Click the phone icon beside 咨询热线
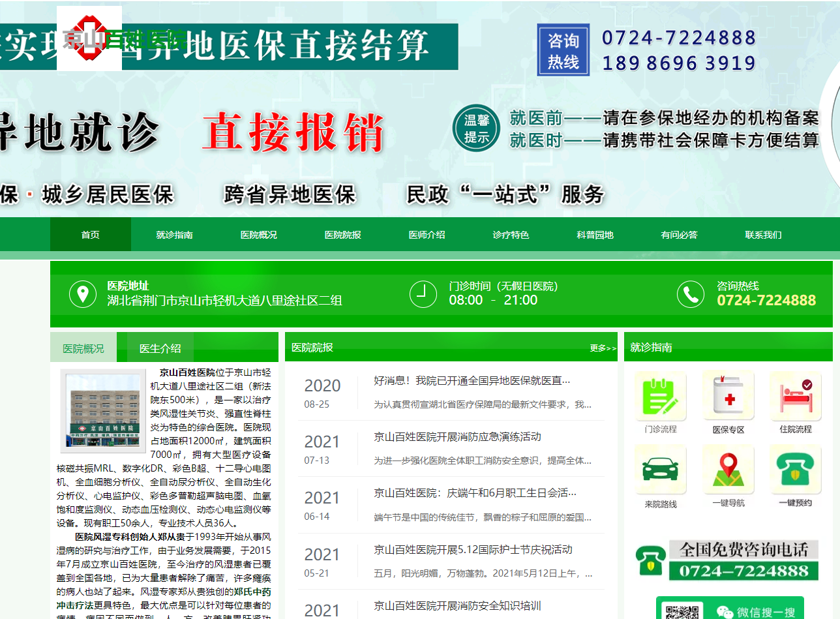 691,294
